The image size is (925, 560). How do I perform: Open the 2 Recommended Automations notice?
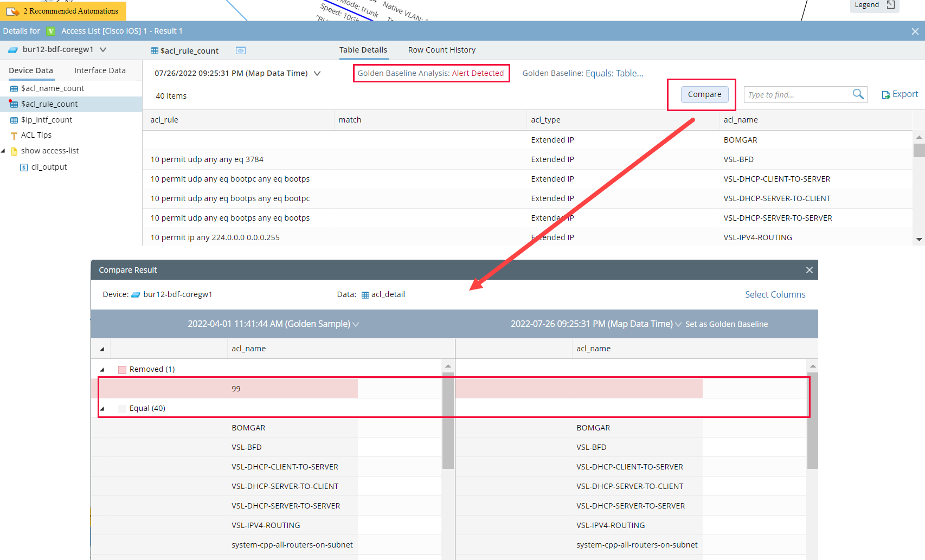click(x=63, y=11)
